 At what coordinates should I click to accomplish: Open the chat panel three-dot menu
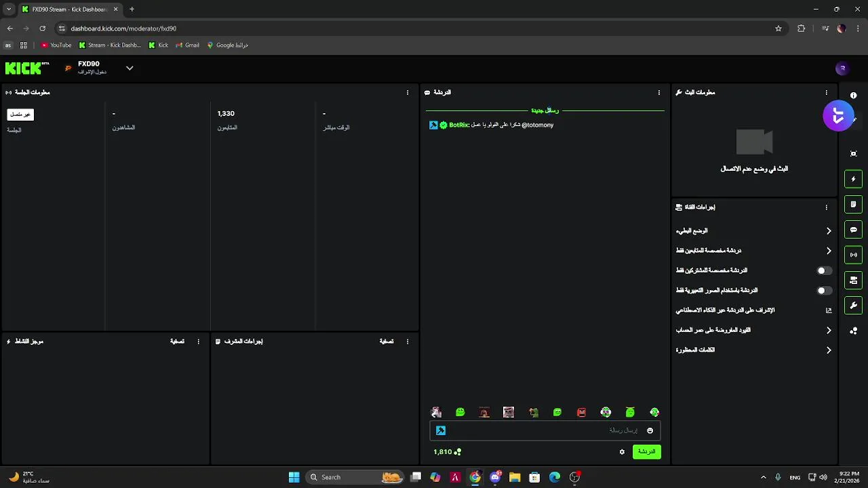point(659,92)
